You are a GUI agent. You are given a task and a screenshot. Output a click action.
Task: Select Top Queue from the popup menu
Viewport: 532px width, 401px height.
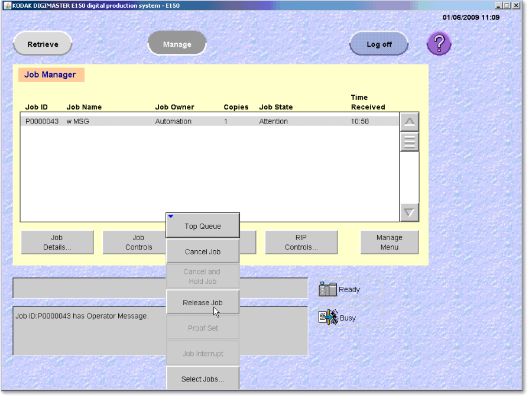coord(202,226)
